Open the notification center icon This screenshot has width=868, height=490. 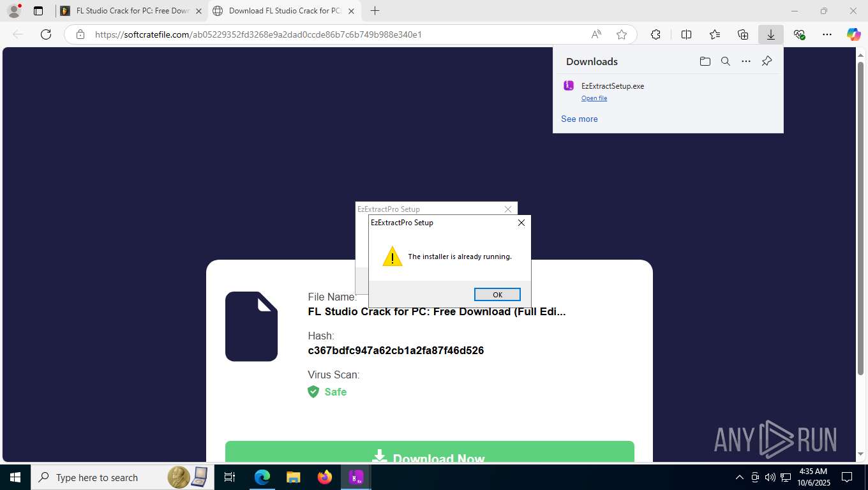[847, 477]
